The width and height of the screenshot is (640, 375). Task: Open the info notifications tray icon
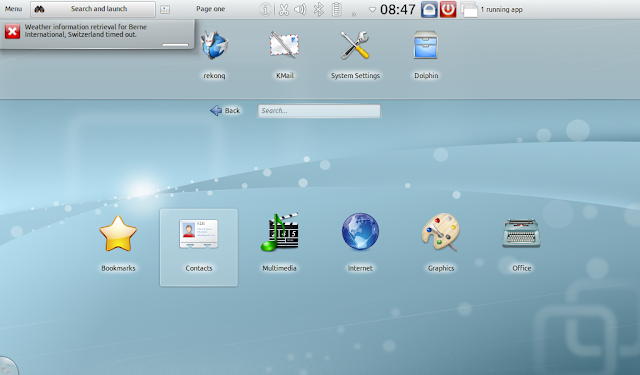click(265, 9)
